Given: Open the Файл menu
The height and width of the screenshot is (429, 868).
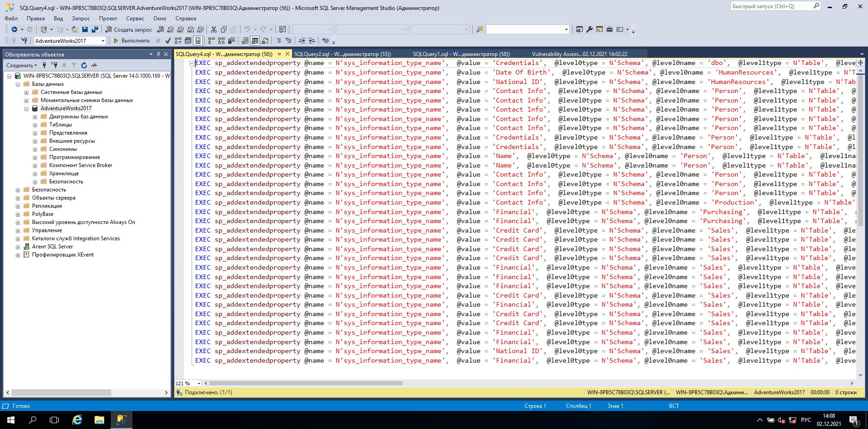Looking at the screenshot, I should point(11,19).
